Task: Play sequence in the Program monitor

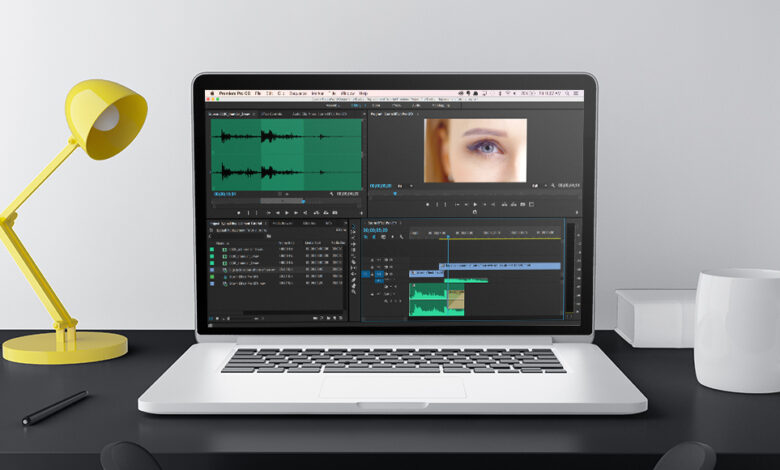Action: pos(475,204)
